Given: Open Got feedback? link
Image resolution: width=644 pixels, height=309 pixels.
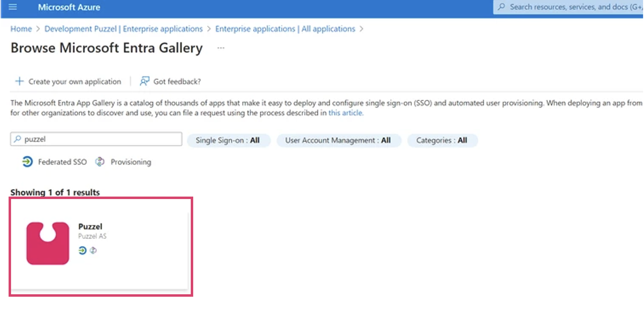Looking at the screenshot, I should click(x=177, y=82).
